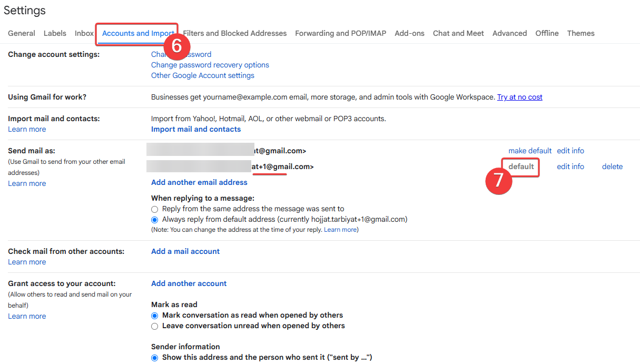Open Forwarding and POP/IMAP tab
This screenshot has width=640, height=364.
340,33
